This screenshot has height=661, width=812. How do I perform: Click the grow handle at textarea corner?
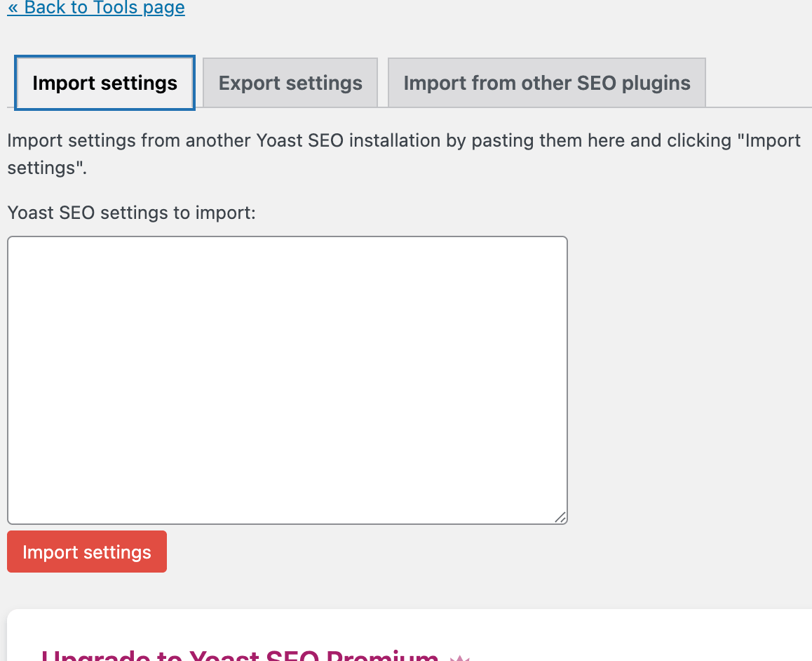[560, 517]
